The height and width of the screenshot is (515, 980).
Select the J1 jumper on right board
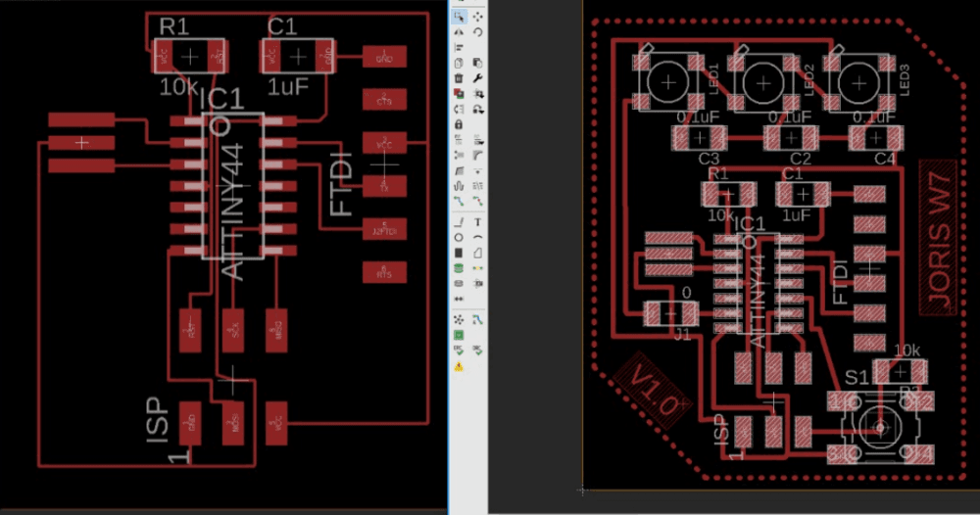point(670,313)
